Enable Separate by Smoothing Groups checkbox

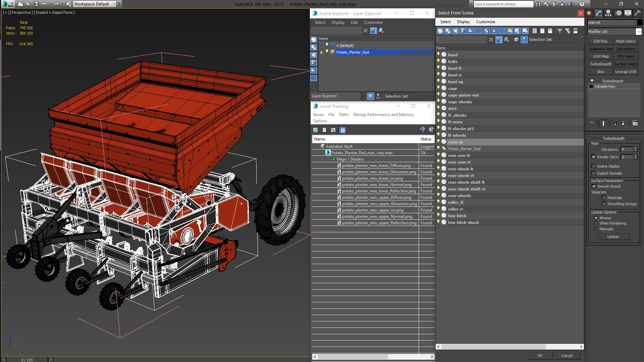tap(604, 204)
